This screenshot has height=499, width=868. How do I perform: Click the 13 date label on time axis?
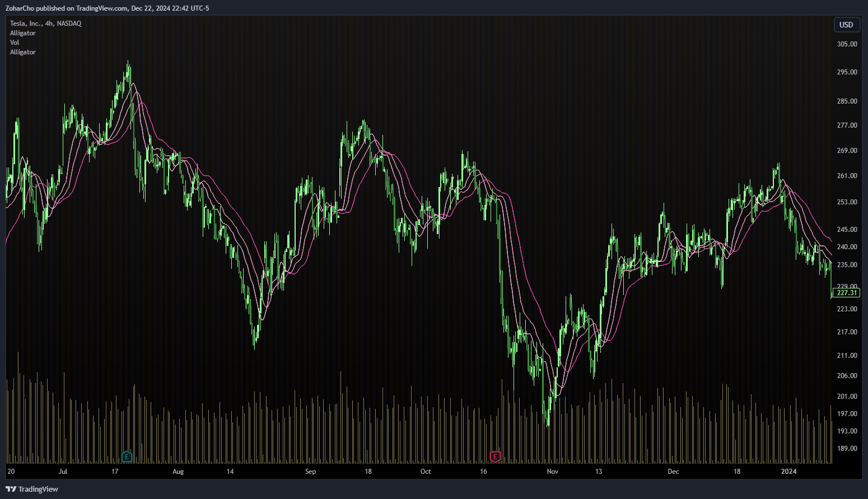(x=599, y=472)
